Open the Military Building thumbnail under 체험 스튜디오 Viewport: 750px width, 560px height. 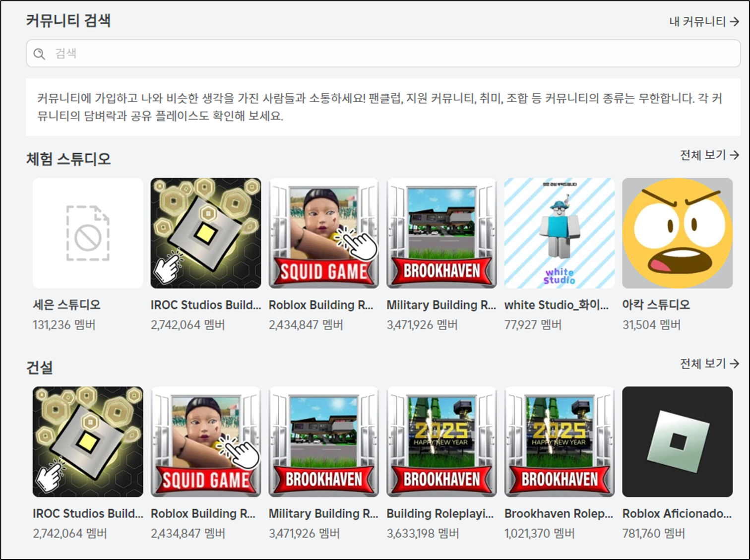click(441, 233)
